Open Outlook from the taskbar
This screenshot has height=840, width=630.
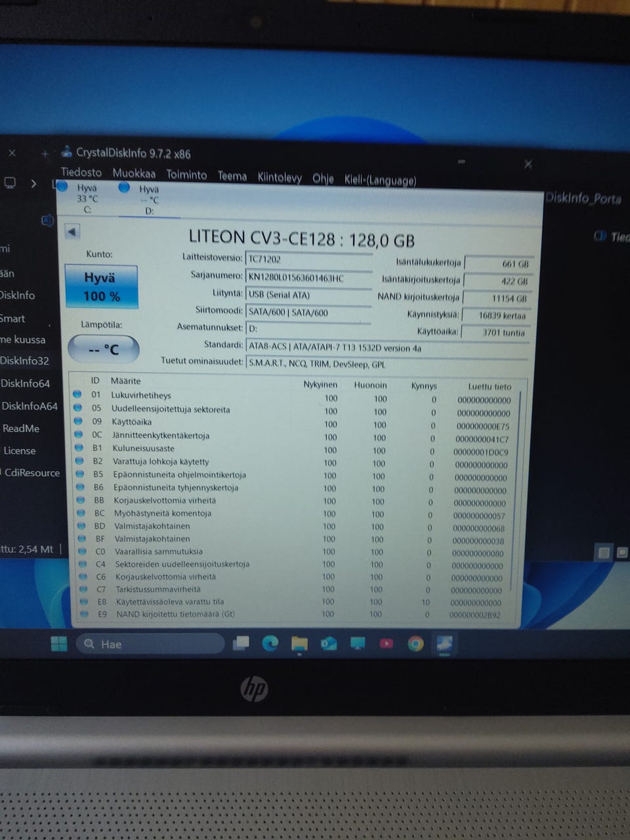(328, 644)
